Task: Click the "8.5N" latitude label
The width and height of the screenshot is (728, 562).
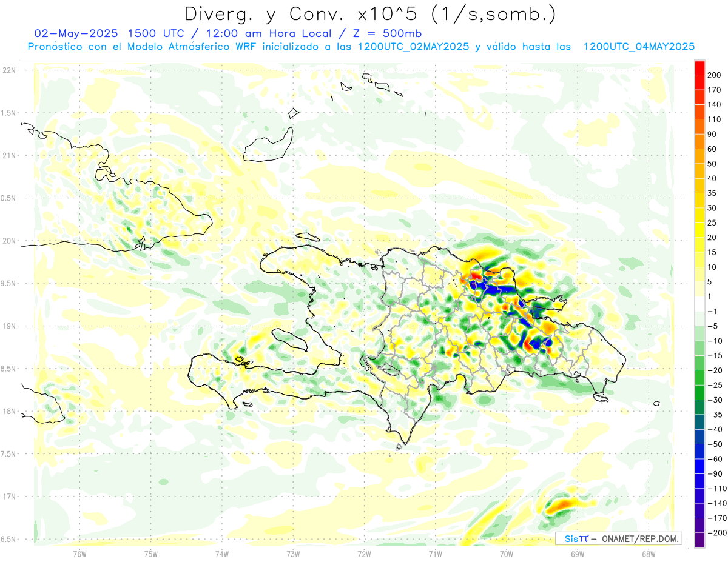Action: (x=9, y=369)
